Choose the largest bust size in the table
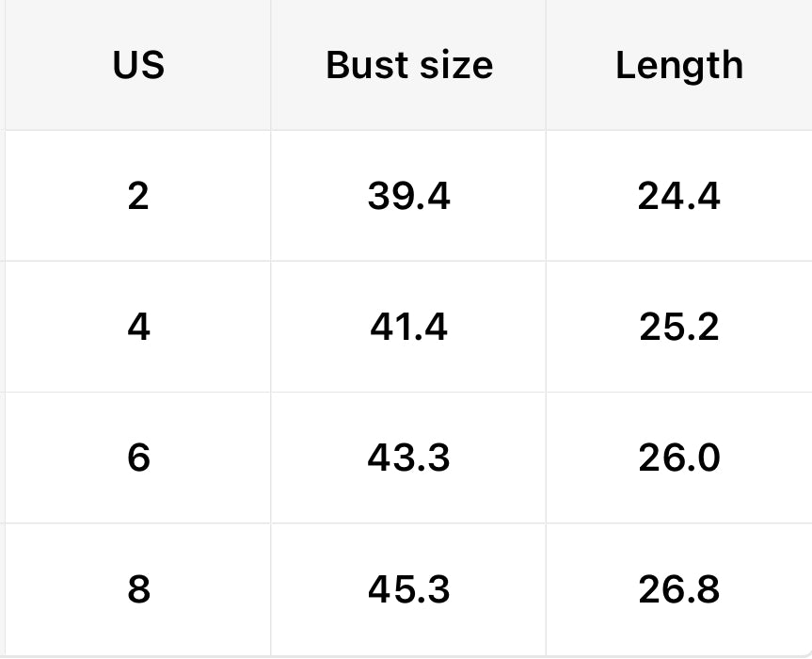This screenshot has height=659, width=812. [409, 589]
